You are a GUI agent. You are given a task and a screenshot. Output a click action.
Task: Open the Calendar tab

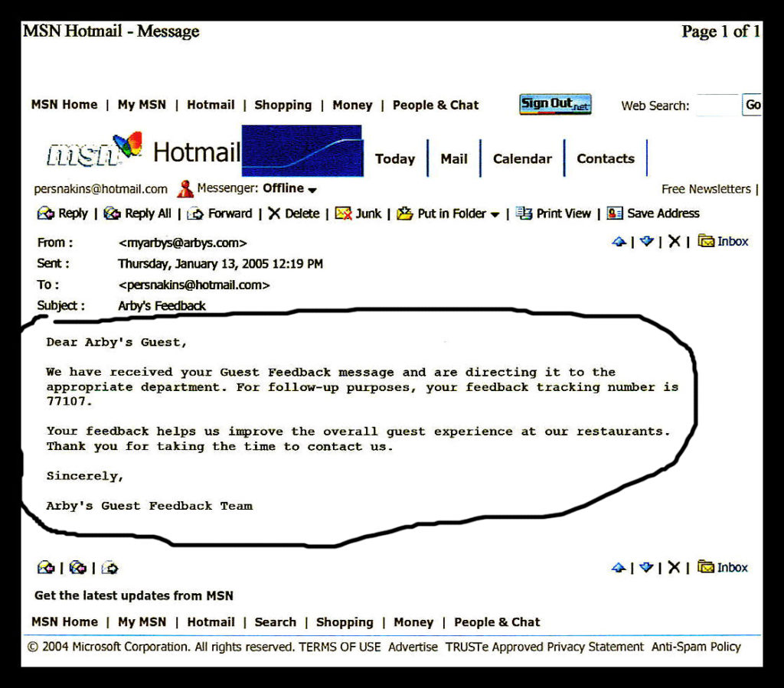pyautogui.click(x=522, y=159)
